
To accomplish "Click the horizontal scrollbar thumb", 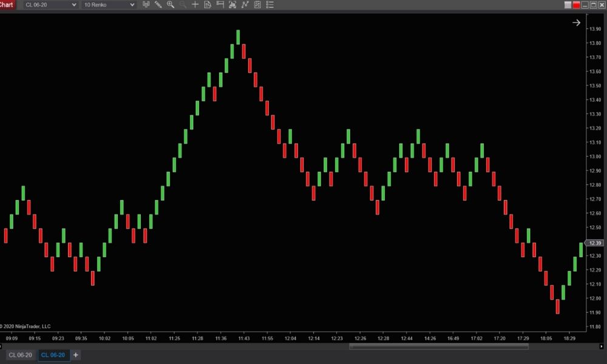I will coord(439,346).
